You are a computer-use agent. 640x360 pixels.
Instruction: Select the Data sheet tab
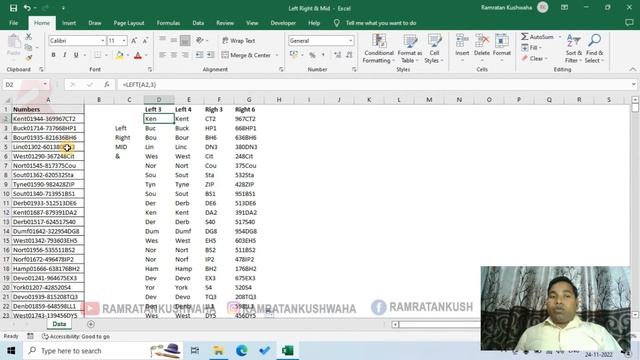pos(59,324)
